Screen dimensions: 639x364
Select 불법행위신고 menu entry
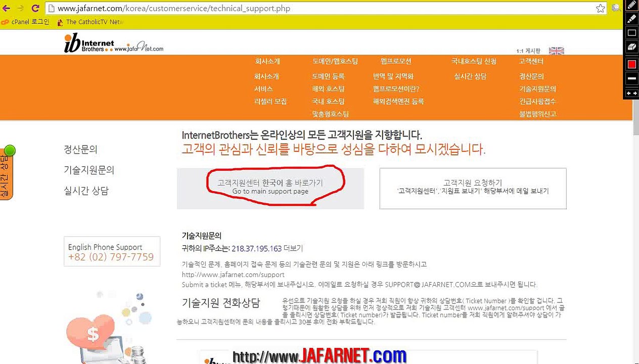point(537,114)
